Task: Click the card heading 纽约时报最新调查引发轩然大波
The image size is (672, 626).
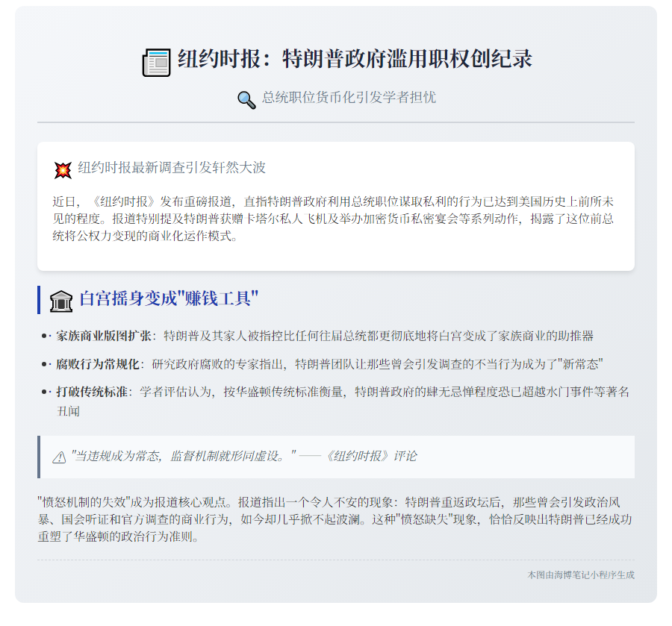Action: pyautogui.click(x=172, y=167)
